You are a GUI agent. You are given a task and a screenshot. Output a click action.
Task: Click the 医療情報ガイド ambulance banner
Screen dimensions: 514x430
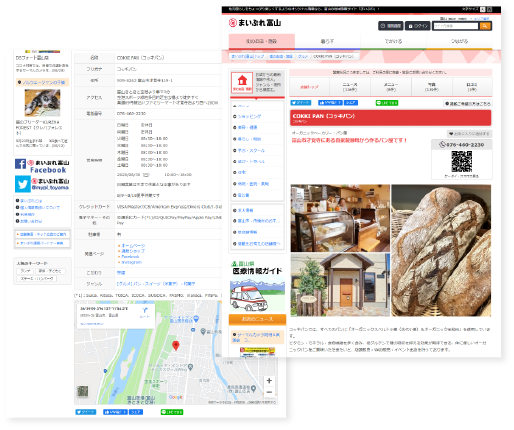(x=257, y=286)
